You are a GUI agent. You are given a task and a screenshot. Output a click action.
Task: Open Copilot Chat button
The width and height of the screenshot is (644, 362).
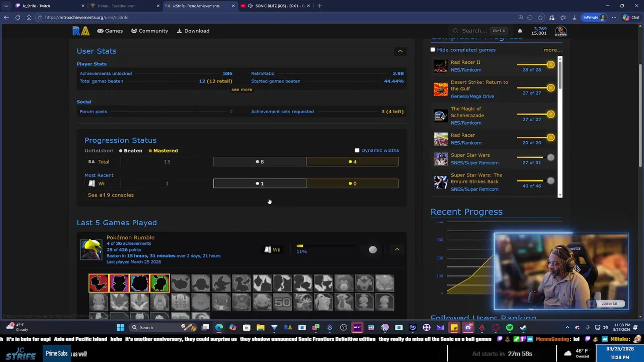[631, 17]
